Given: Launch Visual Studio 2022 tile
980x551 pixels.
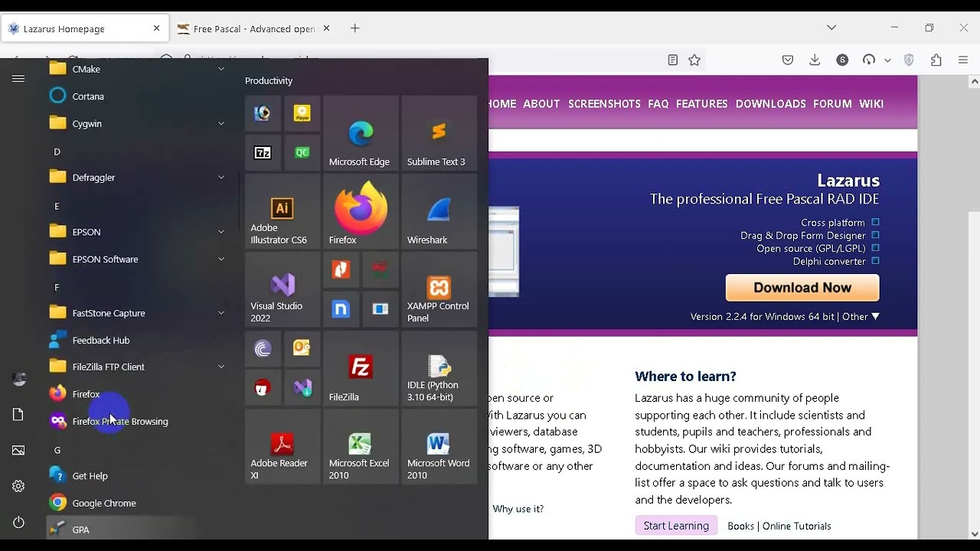Looking at the screenshot, I should click(283, 289).
